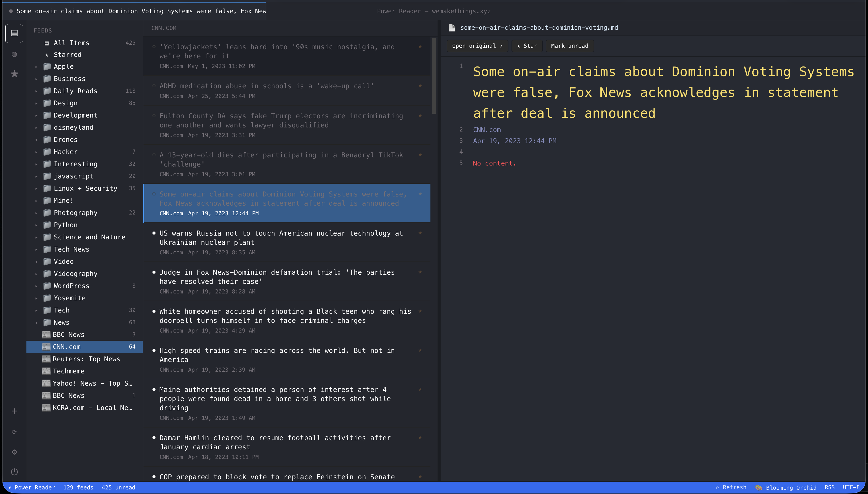
Task: Expand the Business folder arrow
Action: click(x=36, y=79)
